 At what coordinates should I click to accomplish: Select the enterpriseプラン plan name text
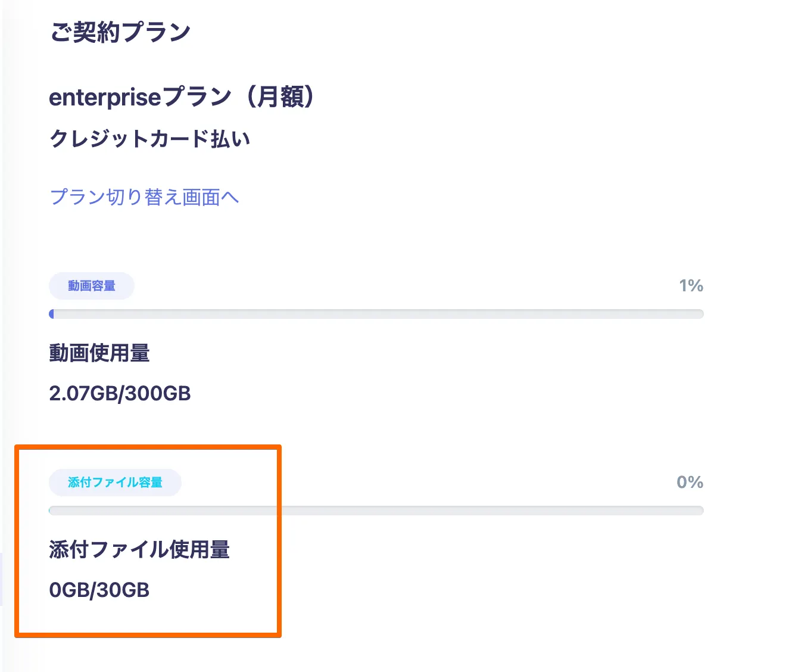coord(140,97)
